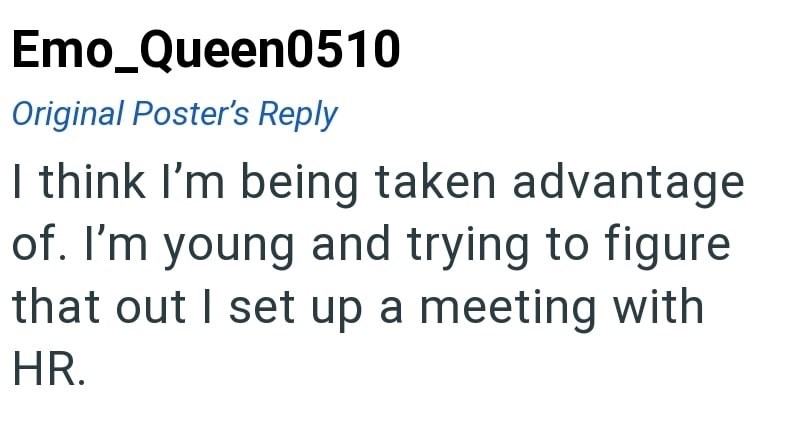Click the word "Reply" in the blue label
The width and height of the screenshot is (800, 446).
click(x=298, y=114)
